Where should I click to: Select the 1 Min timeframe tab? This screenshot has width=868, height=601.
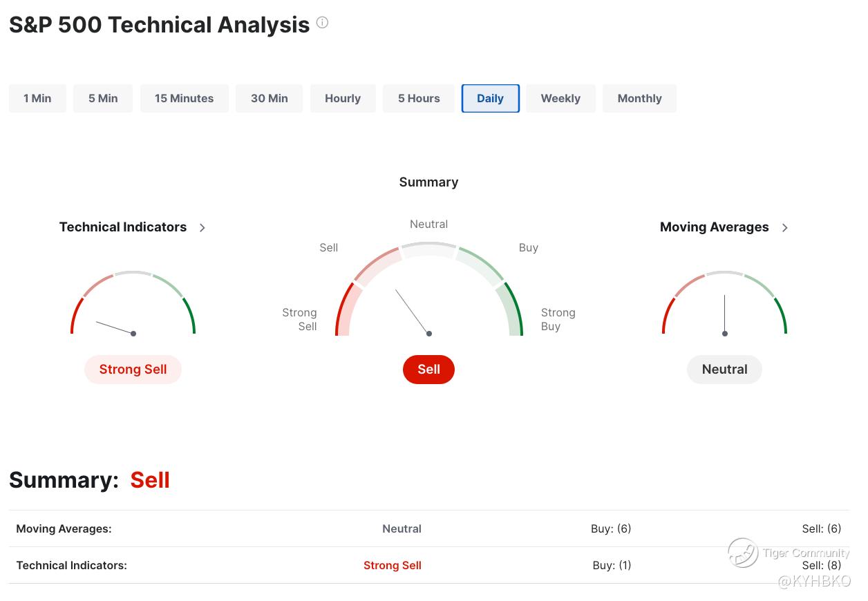tap(37, 98)
